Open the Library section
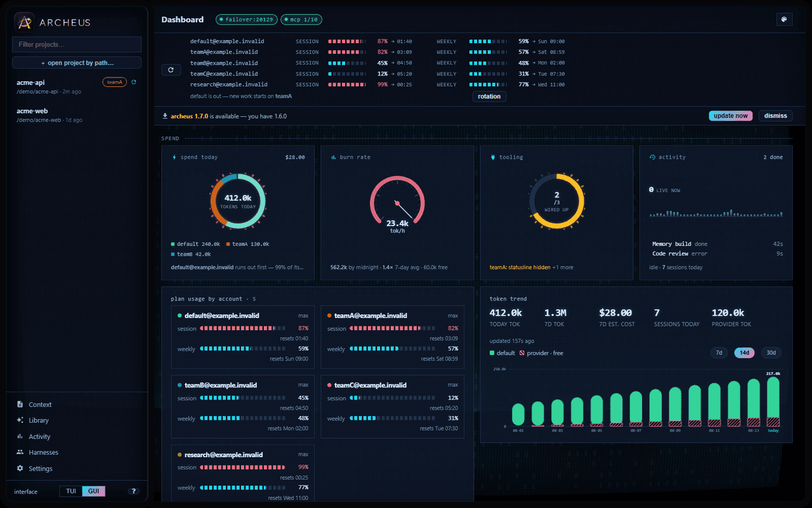Viewport: 812px width, 508px height. (x=77, y=420)
